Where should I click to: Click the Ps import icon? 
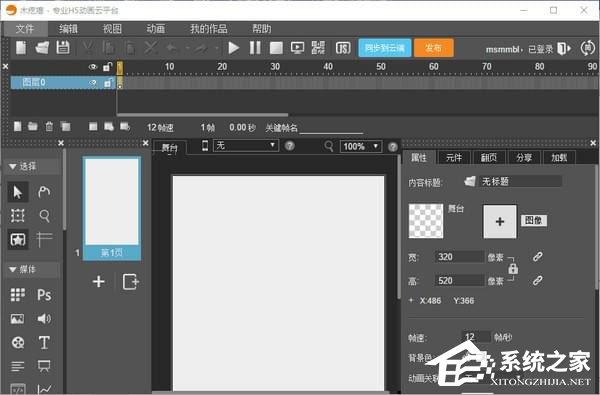44,295
